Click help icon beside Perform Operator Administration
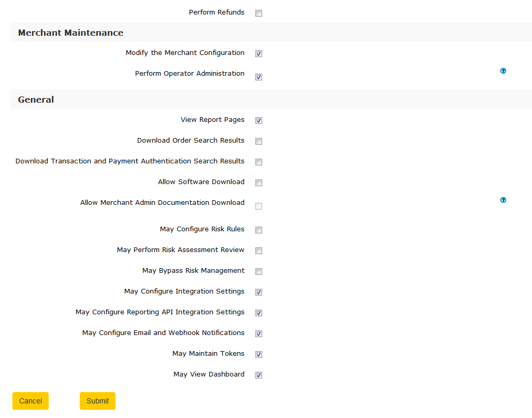 point(503,71)
